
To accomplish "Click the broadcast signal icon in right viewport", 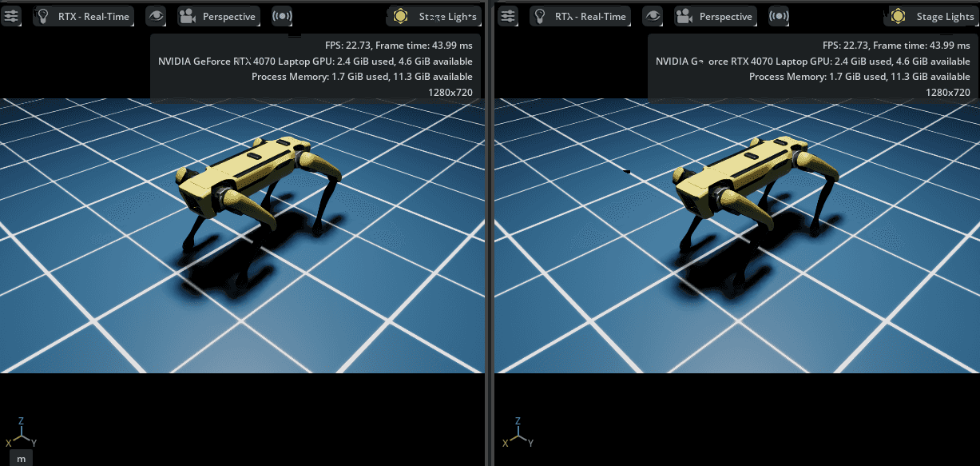I will click(x=779, y=16).
